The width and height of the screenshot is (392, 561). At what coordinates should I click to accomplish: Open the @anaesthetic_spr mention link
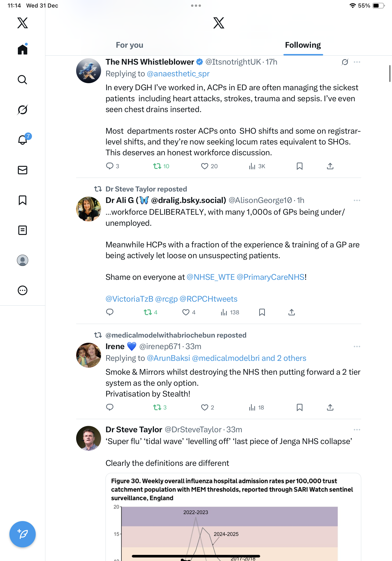tap(178, 74)
